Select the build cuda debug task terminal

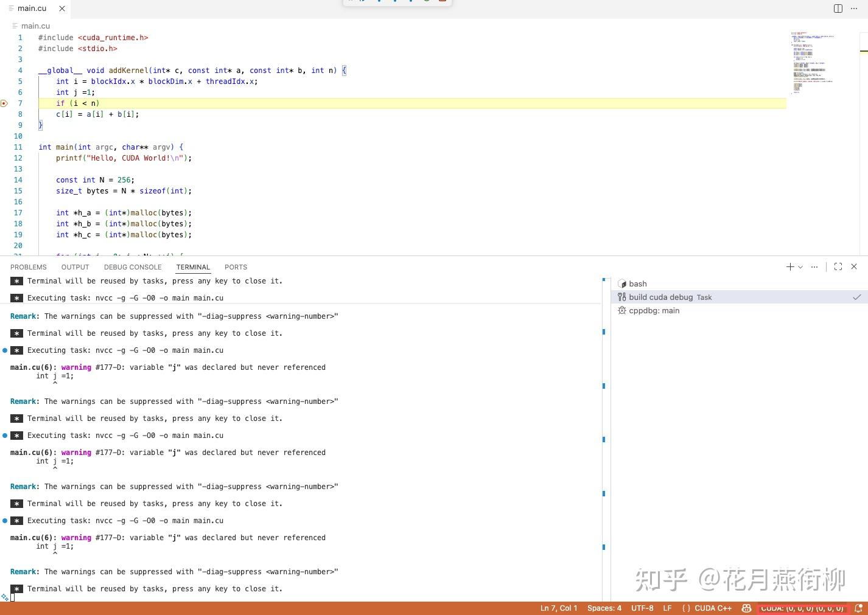[739, 297]
